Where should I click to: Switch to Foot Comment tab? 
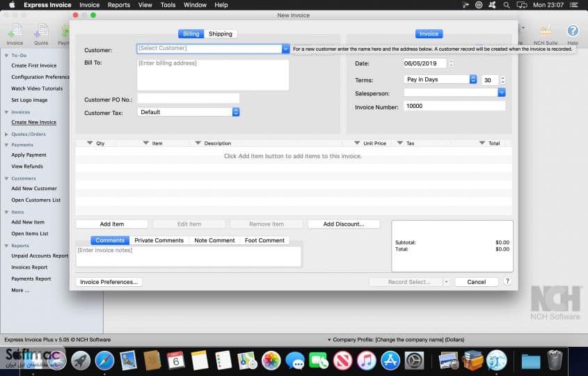pyautogui.click(x=264, y=240)
